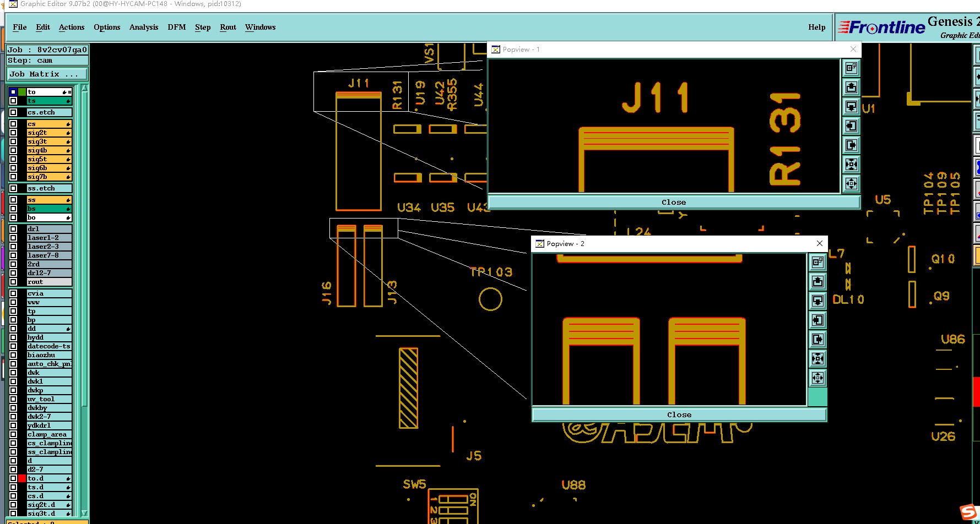This screenshot has height=524, width=980.
Task: Toggle display checkbox for layer bs
Action: point(13,209)
